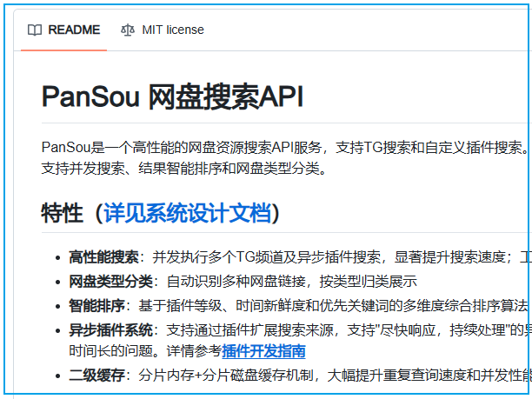Click the README book icon
The width and height of the screenshot is (532, 399).
click(x=35, y=30)
